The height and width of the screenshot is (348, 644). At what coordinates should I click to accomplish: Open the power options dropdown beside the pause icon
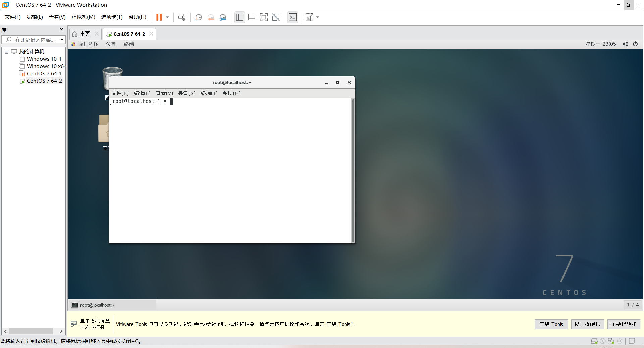pyautogui.click(x=167, y=17)
